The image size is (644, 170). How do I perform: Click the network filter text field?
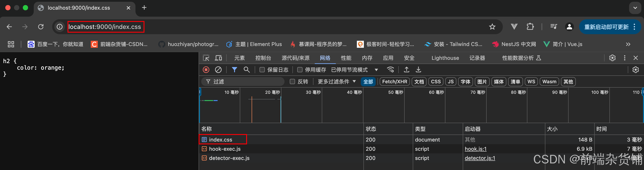(243, 81)
